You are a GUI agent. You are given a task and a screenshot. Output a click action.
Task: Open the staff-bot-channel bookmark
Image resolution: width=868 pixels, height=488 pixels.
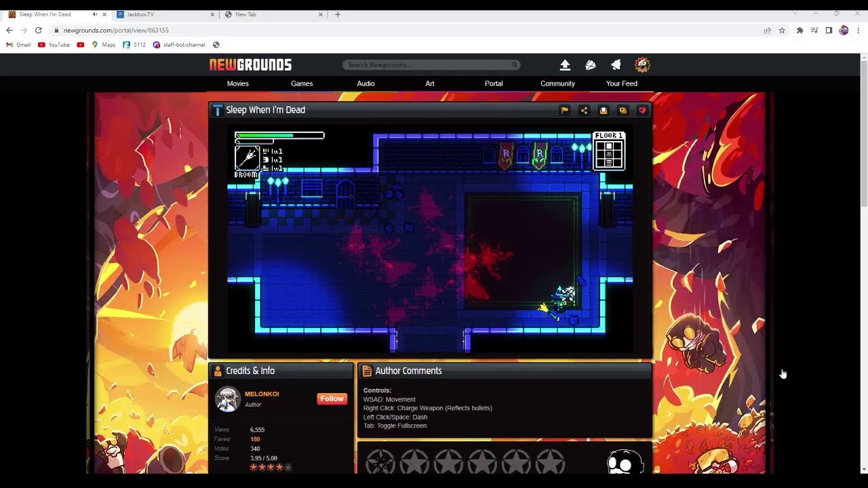(x=179, y=45)
